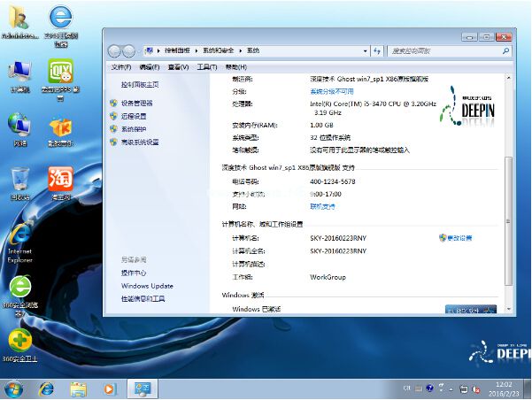
Task: Open Windows Update sidebar link
Action: click(147, 286)
